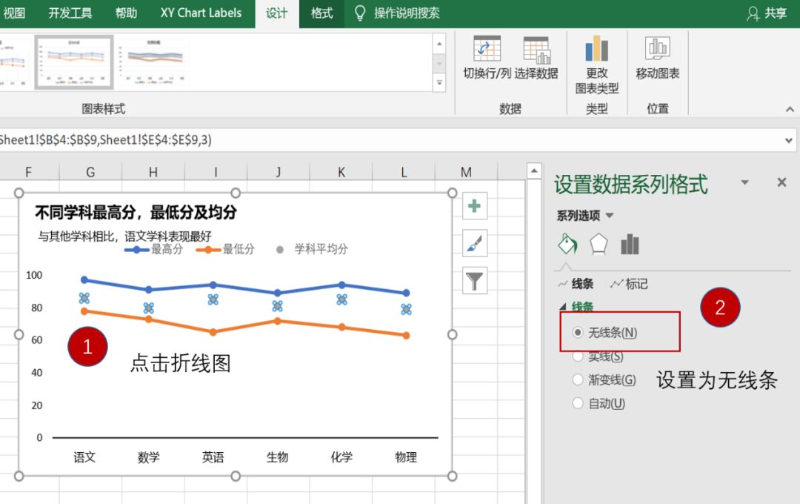This screenshot has width=800, height=504.
Task: Open format pane options dropdown arrow
Action: tap(745, 182)
